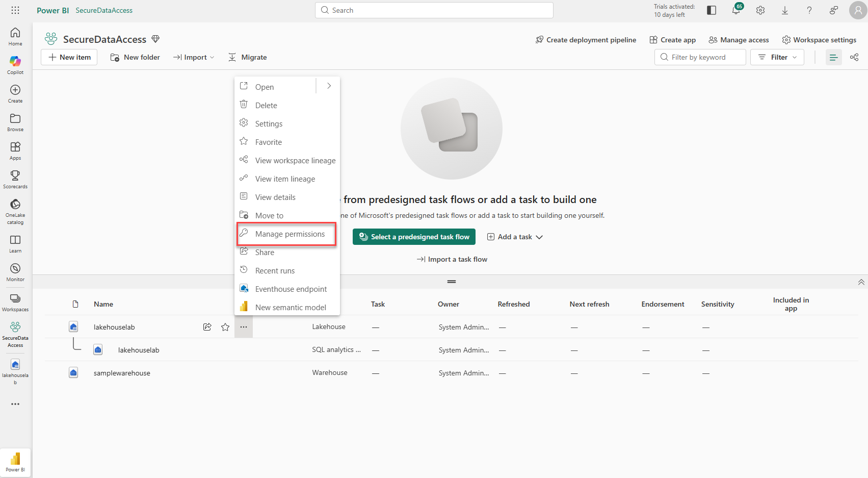The height and width of the screenshot is (478, 868).
Task: Click the New folder button
Action: tap(135, 57)
